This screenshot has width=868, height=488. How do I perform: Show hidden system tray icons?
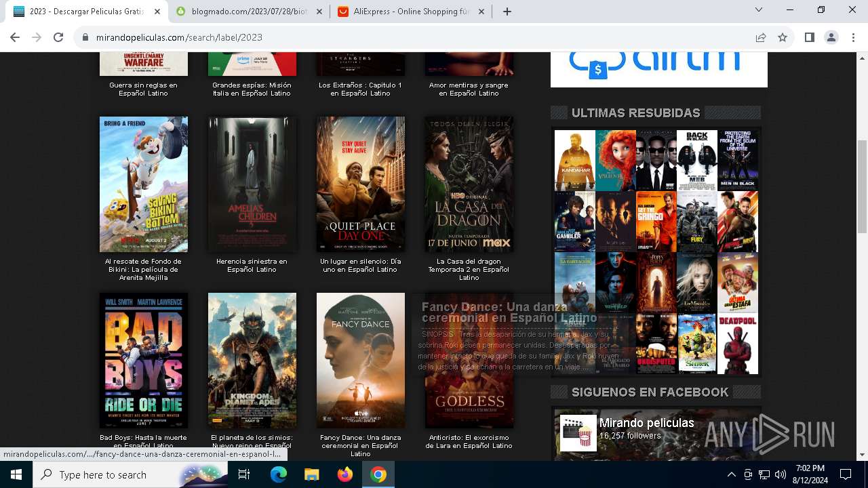coord(731,474)
